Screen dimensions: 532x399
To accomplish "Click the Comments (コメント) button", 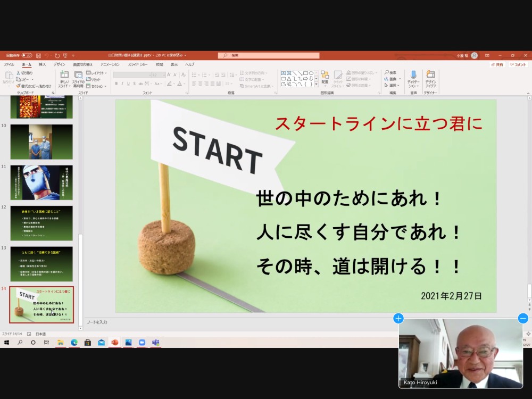I will coord(518,64).
